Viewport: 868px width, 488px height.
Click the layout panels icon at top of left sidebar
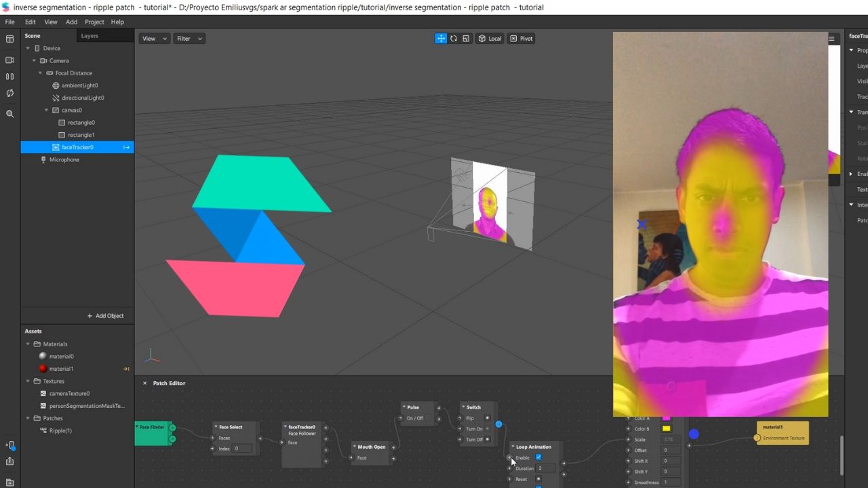[x=9, y=39]
